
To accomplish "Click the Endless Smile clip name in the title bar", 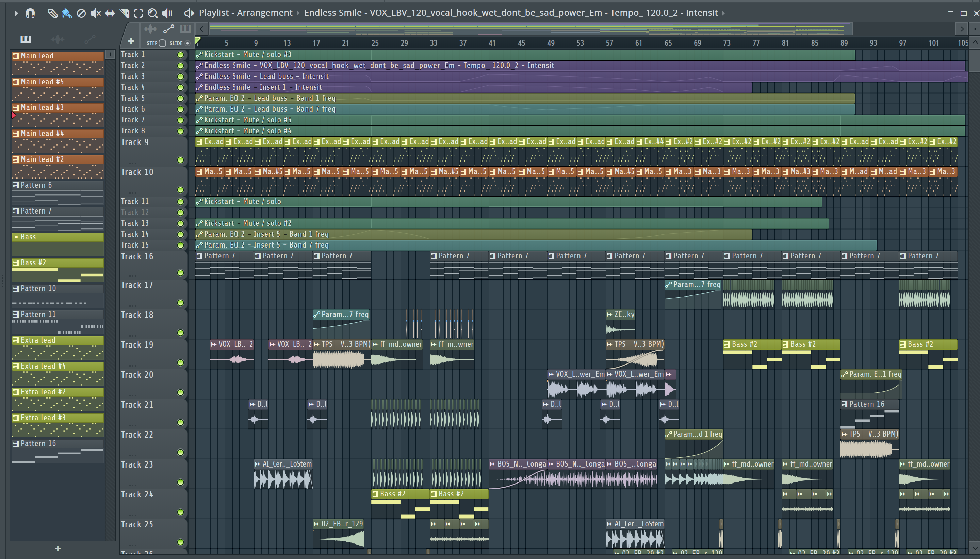I will coord(511,13).
